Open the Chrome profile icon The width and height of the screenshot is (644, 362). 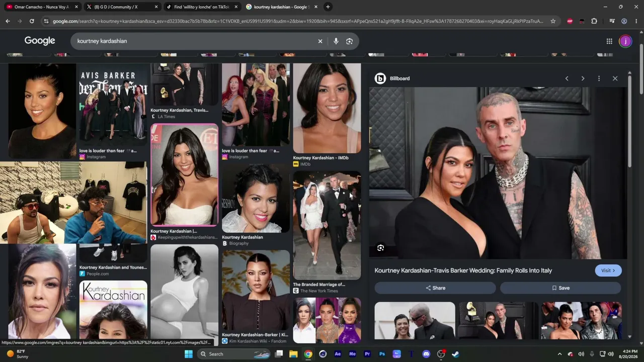tap(624, 21)
